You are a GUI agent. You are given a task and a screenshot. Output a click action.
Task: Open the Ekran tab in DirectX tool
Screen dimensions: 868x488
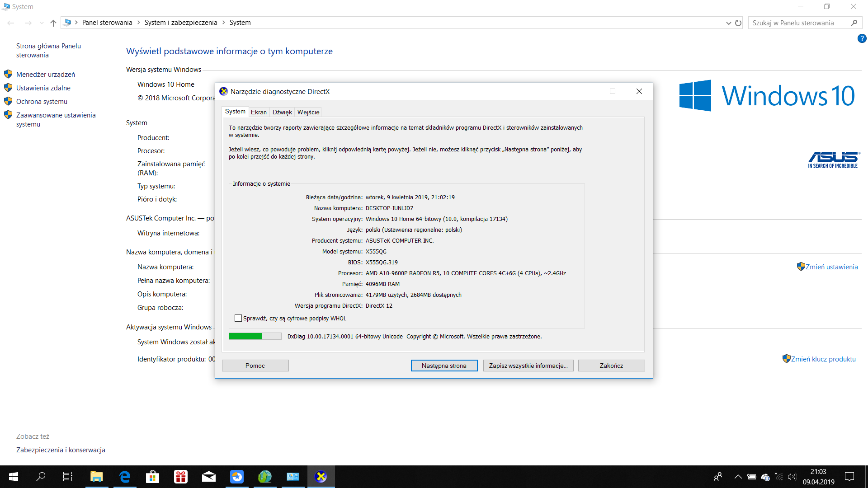pos(259,112)
